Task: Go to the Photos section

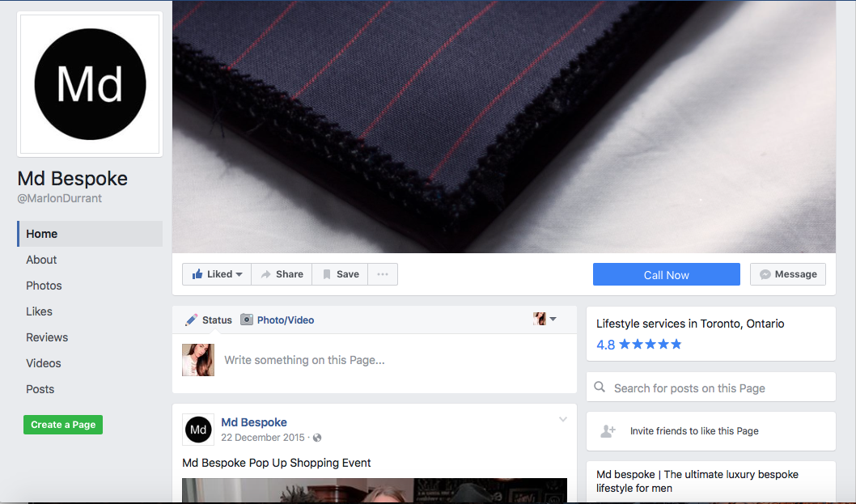Action: pos(44,286)
